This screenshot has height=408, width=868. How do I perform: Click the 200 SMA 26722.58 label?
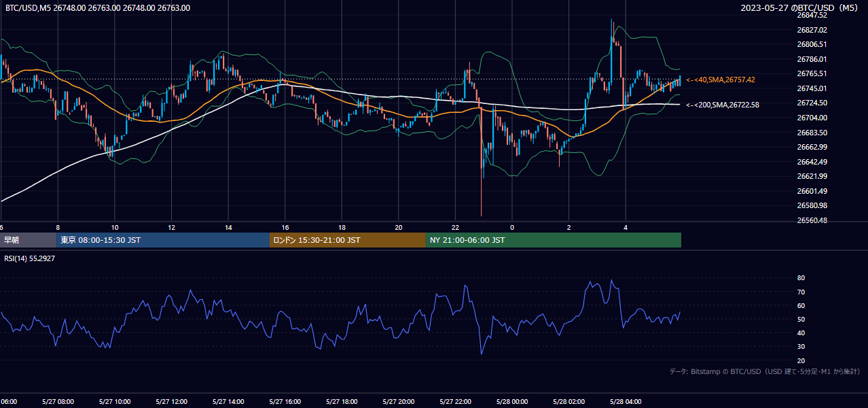(723, 105)
